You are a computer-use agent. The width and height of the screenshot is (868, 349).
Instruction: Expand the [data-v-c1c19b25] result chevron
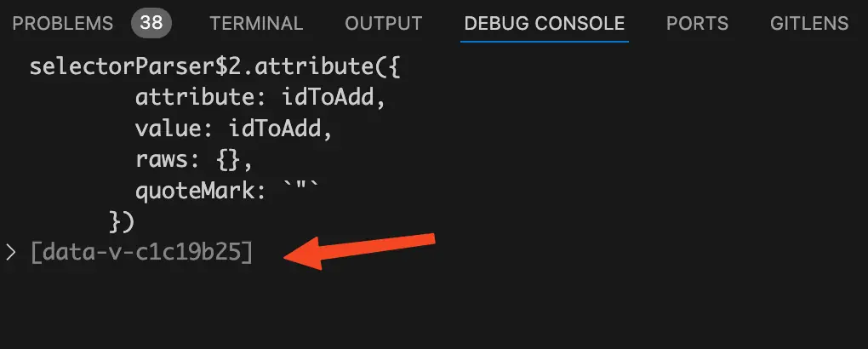[10, 253]
